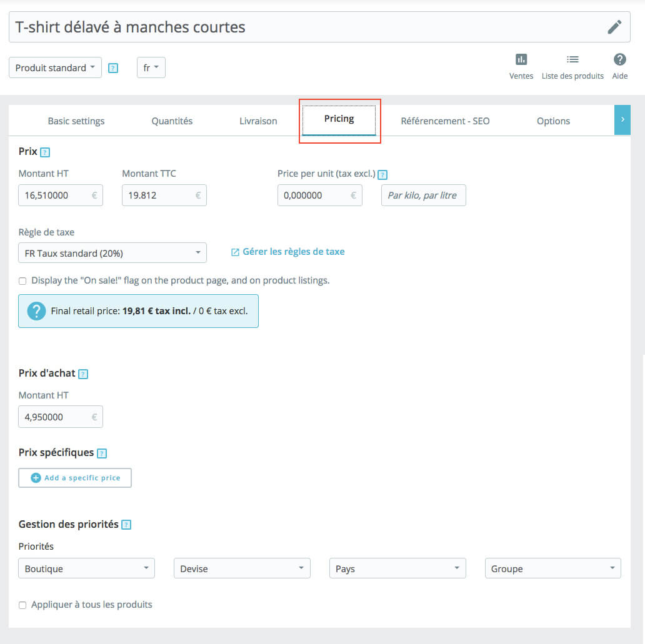Click the Aide help icon
This screenshot has width=645, height=644.
619,60
